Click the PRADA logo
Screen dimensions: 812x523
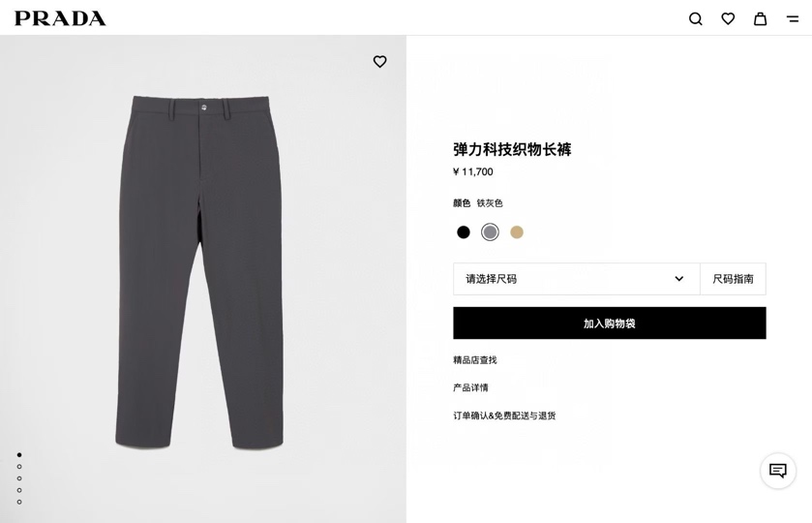(x=60, y=18)
